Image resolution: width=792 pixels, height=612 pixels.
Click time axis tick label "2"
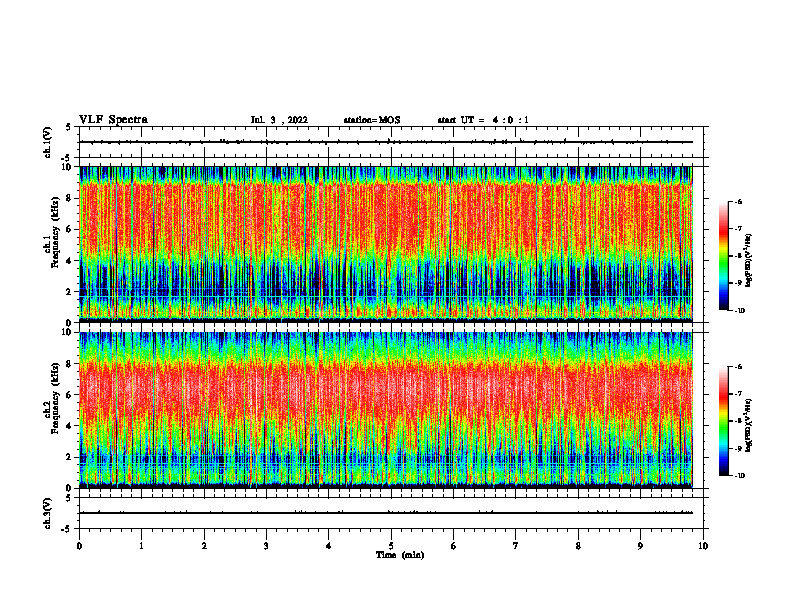(204, 546)
